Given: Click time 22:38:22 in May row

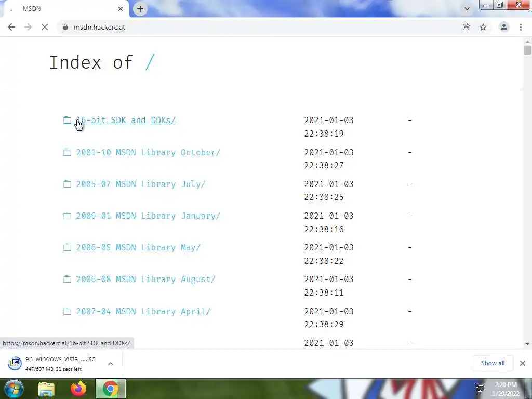Looking at the screenshot, I should (324, 261).
